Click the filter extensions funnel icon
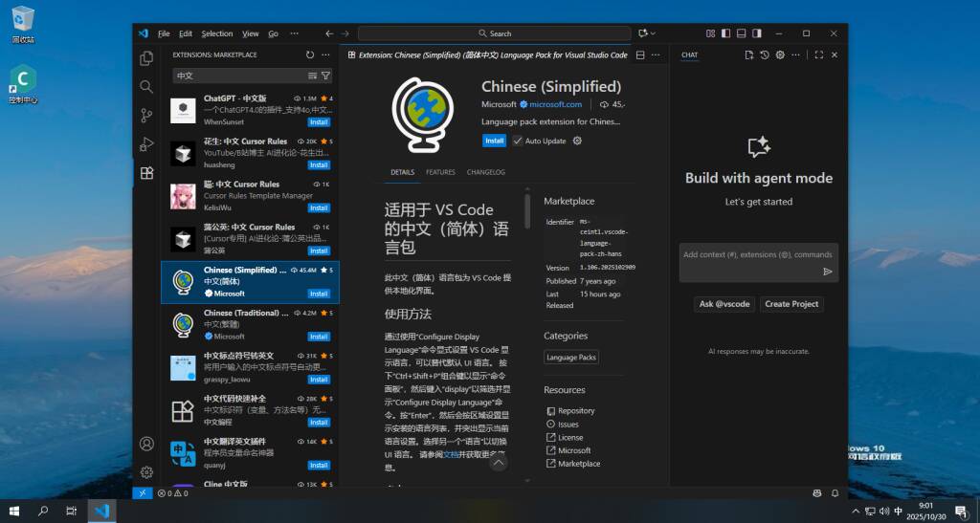980x523 pixels. point(325,76)
